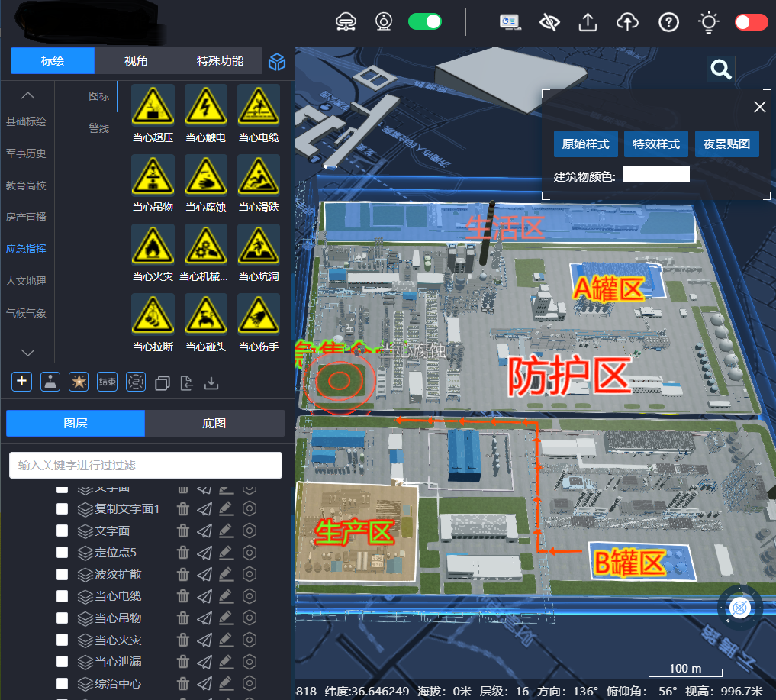Click the cloud upload icon in top bar
Viewport: 776px width, 700px height.
pos(627,22)
